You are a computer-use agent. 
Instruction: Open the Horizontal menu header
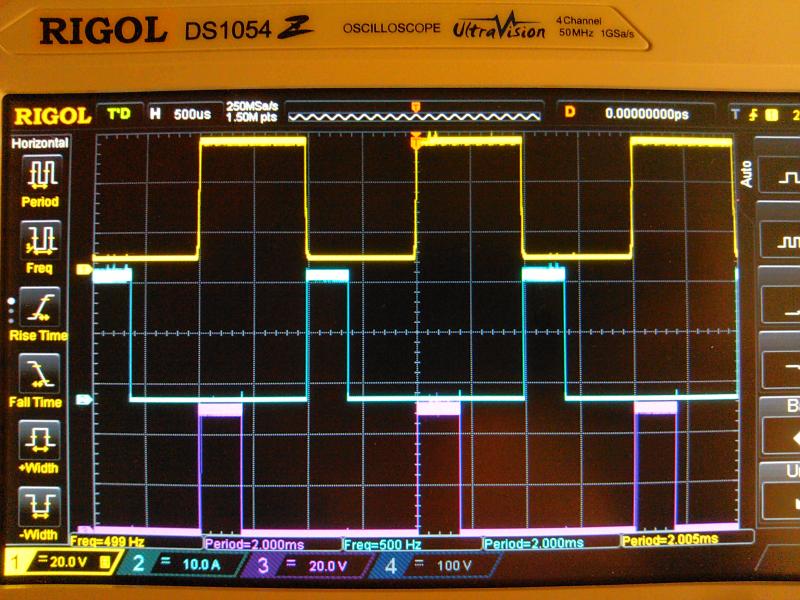click(x=40, y=143)
